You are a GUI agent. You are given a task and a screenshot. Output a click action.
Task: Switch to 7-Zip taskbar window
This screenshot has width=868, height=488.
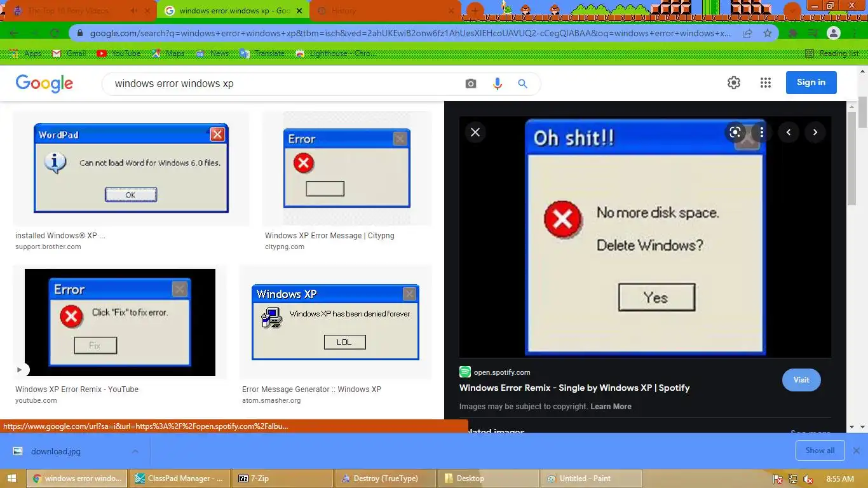pyautogui.click(x=283, y=478)
